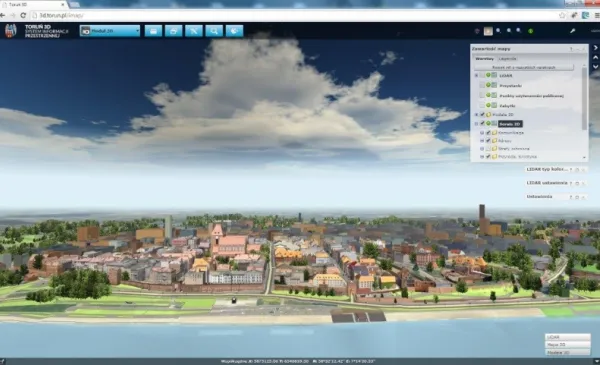The height and width of the screenshot is (365, 600).
Task: Expand the LIDAR layer tree node
Action: [x=476, y=75]
